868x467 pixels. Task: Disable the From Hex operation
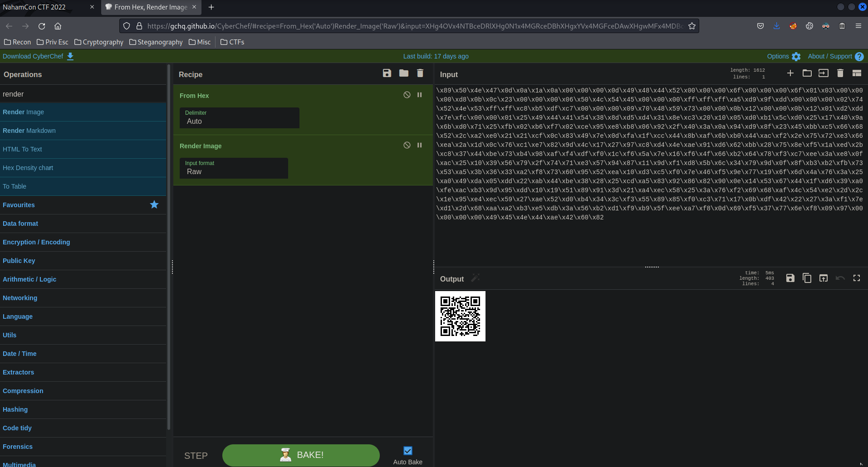(407, 95)
